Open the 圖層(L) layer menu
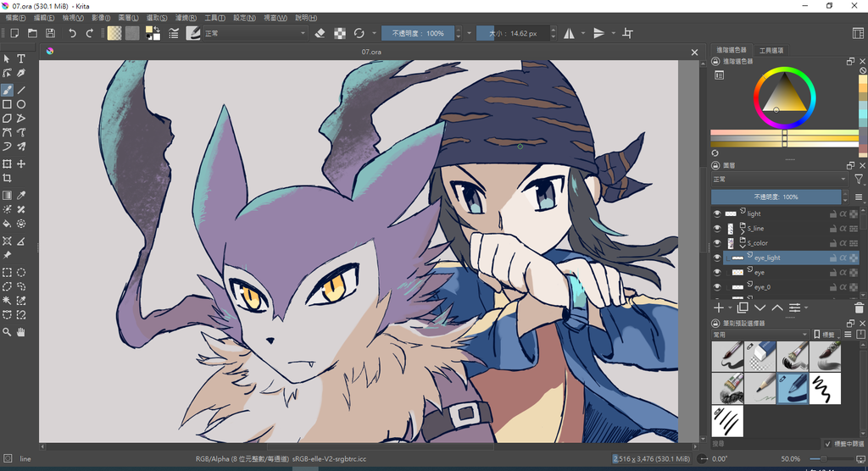868x471 pixels. coord(129,18)
